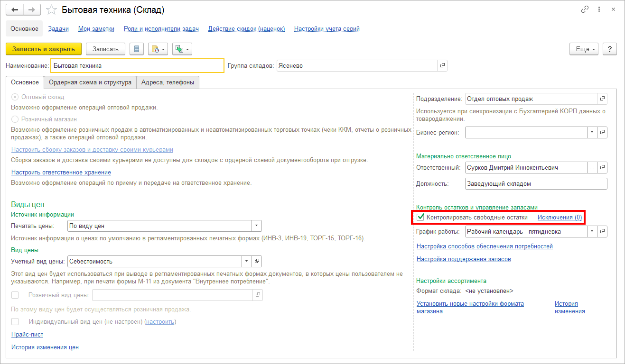625x364 pixels.
Task: Click the list report icon in toolbar
Action: pyautogui.click(x=137, y=49)
